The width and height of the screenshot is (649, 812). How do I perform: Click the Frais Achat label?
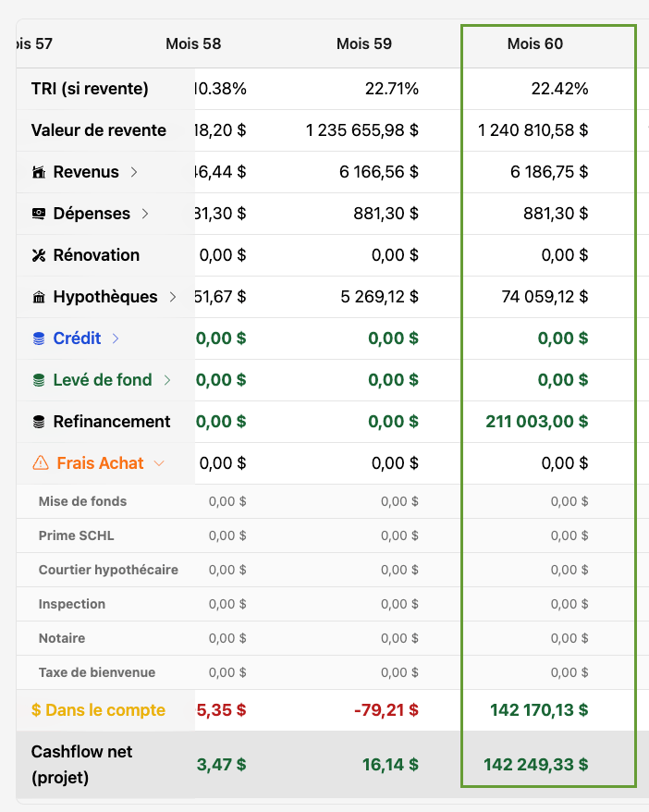coord(100,463)
